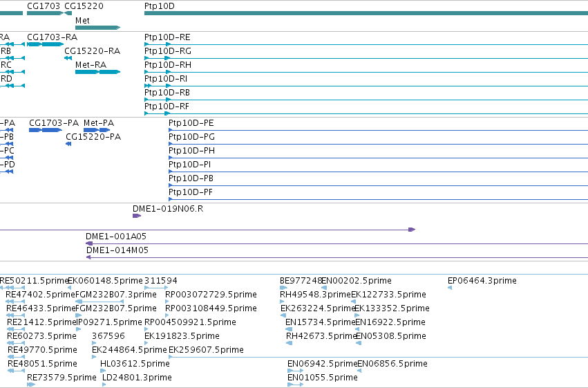The height and width of the screenshot is (388, 588).
Task: Click FGM232B07.5prime label
Action: [116, 308]
